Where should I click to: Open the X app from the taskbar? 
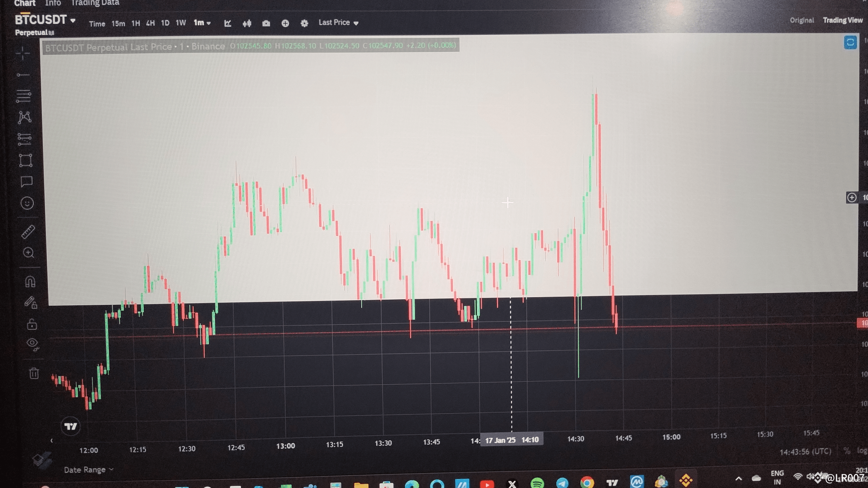pyautogui.click(x=512, y=484)
